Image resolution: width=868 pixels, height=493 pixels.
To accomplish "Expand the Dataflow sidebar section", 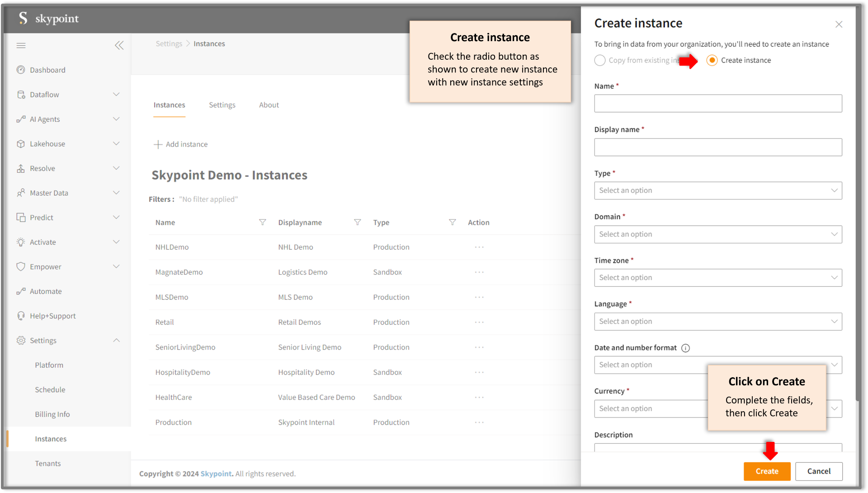I will coord(116,95).
